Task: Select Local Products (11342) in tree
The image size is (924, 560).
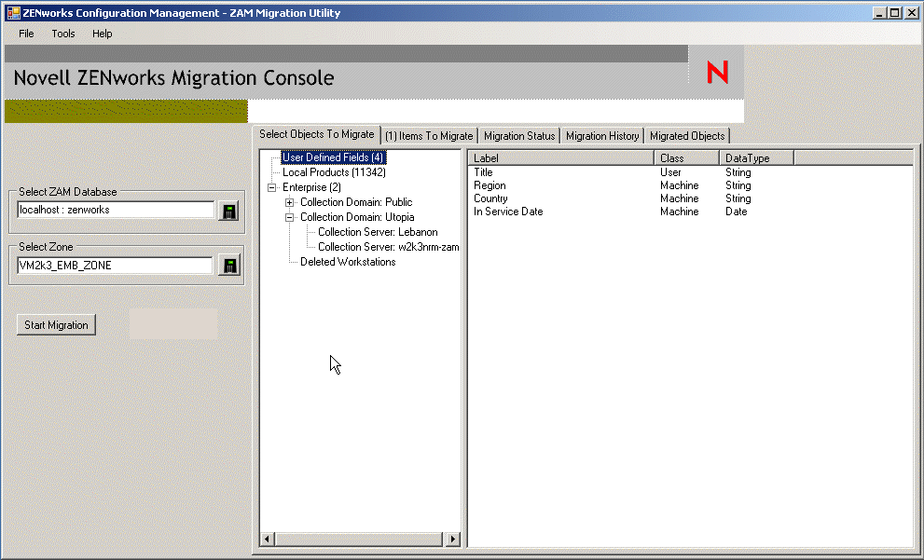Action: [334, 172]
